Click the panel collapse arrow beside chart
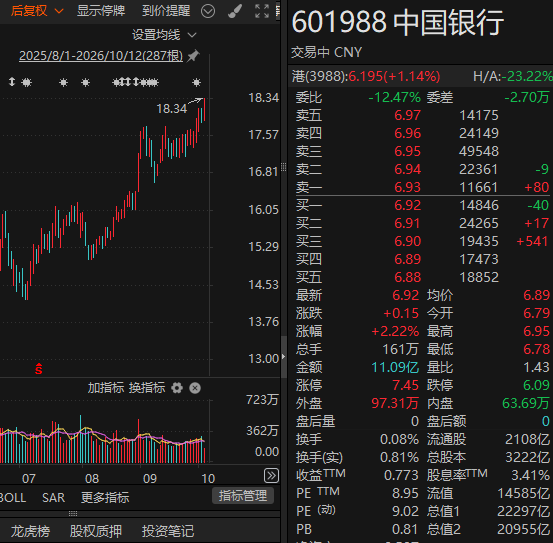The image size is (553, 543). pyautogui.click(x=284, y=356)
